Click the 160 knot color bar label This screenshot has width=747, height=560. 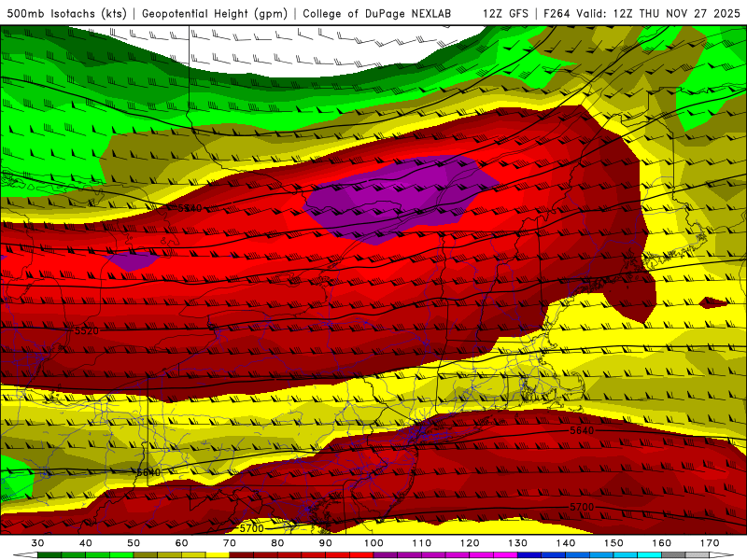(662, 543)
